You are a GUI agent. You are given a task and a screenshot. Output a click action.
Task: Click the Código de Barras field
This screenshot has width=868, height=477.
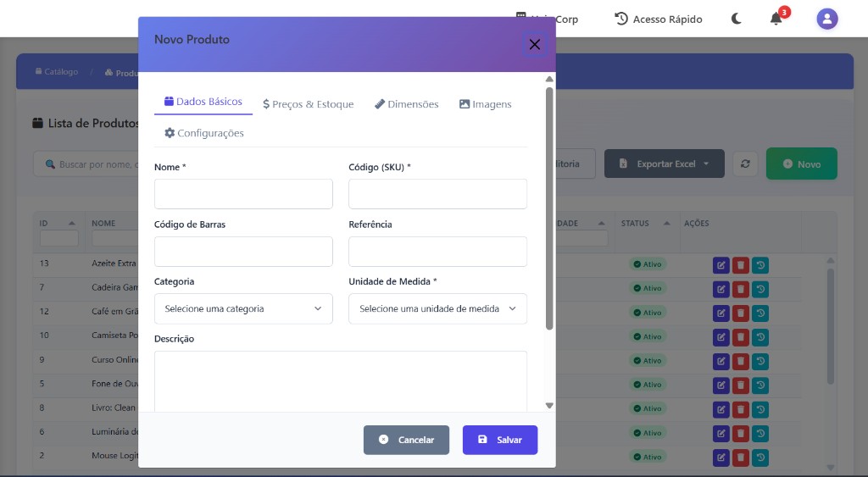[243, 252]
